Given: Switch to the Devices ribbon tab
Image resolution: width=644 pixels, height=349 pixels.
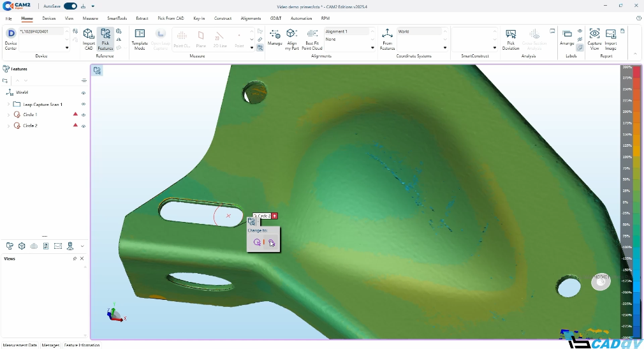Looking at the screenshot, I should pos(49,19).
